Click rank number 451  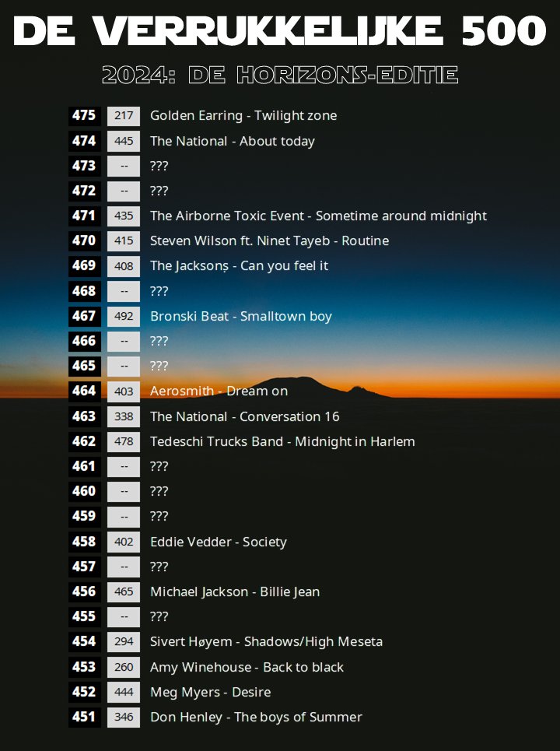point(84,717)
